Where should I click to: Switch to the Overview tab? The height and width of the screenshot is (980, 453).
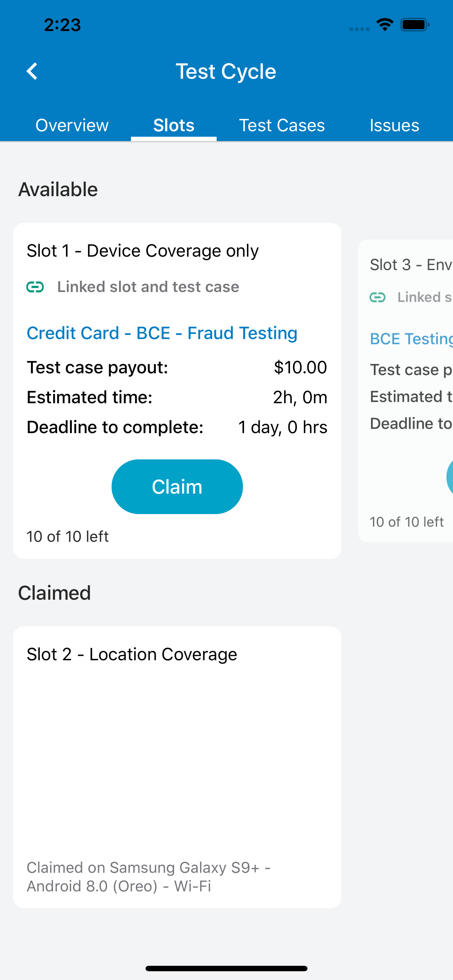pyautogui.click(x=72, y=125)
